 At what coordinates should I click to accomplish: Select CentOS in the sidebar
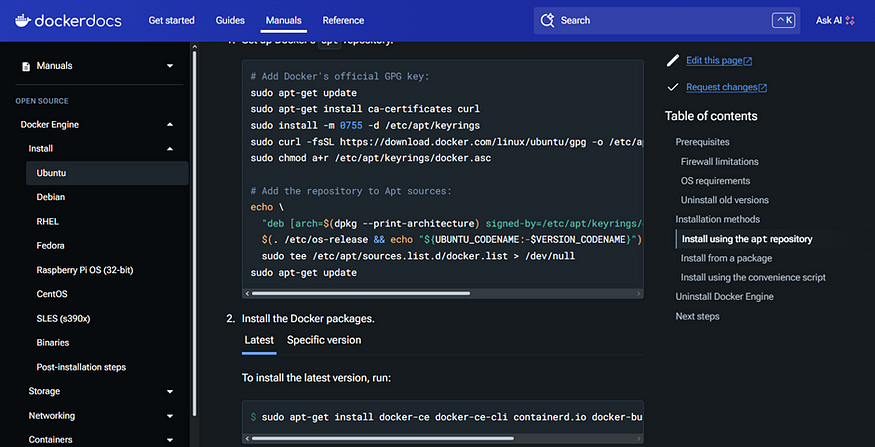tap(52, 294)
